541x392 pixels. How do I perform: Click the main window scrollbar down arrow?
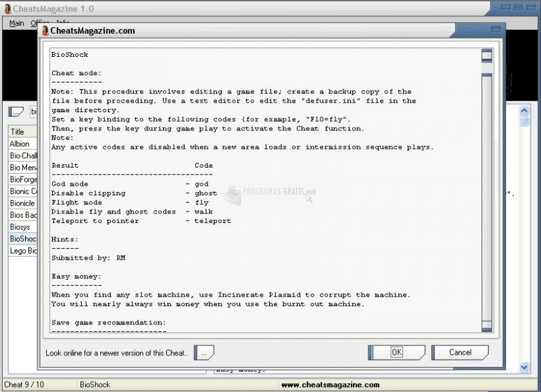(x=524, y=368)
